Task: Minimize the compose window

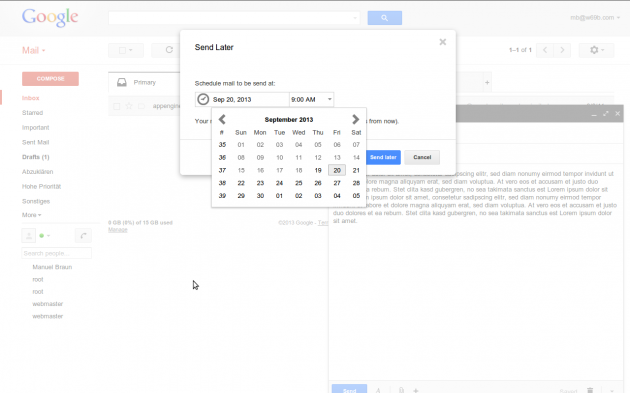Action: (x=594, y=114)
